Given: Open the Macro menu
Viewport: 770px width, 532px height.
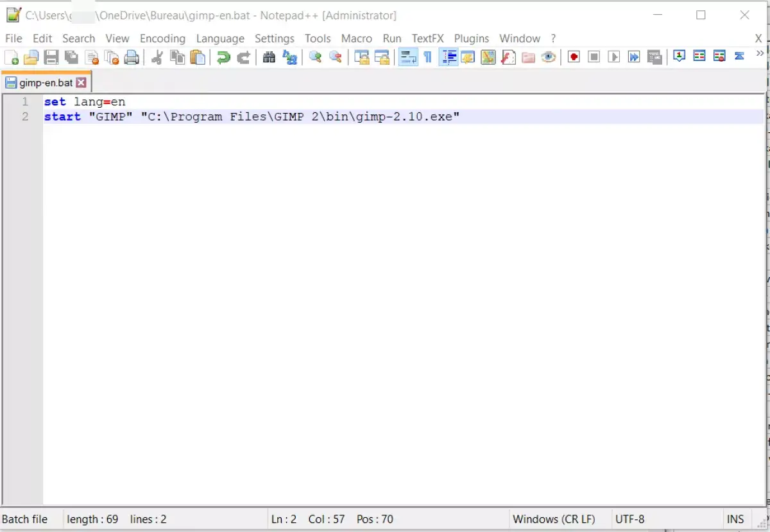Looking at the screenshot, I should 357,39.
